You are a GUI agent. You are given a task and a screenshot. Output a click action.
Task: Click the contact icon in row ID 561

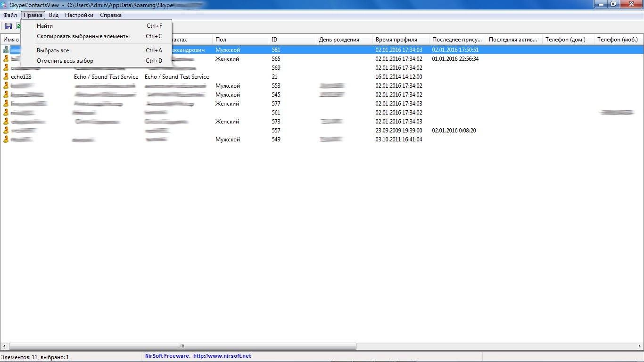coord(6,112)
